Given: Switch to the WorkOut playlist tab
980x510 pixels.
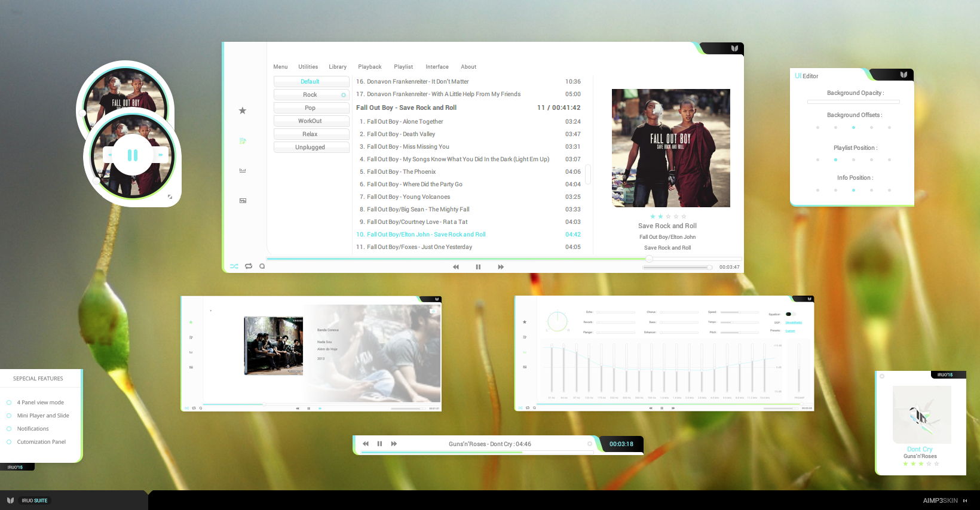Looking at the screenshot, I should tap(311, 121).
